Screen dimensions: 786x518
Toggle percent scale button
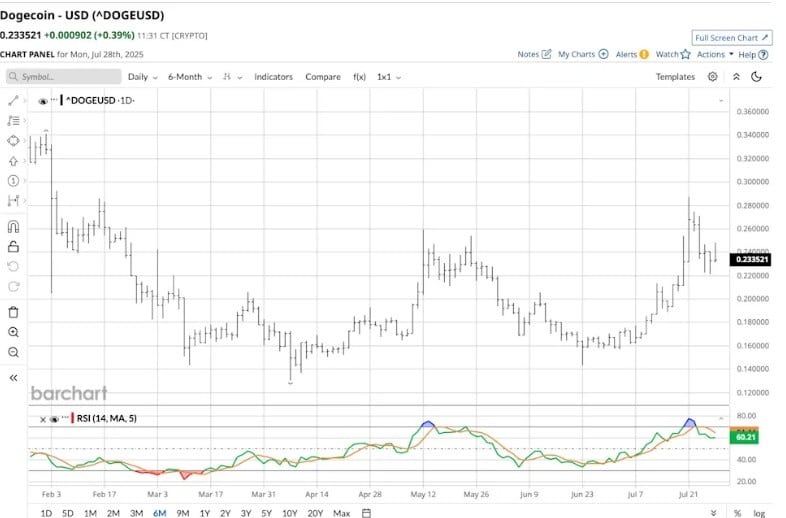pyautogui.click(x=737, y=513)
